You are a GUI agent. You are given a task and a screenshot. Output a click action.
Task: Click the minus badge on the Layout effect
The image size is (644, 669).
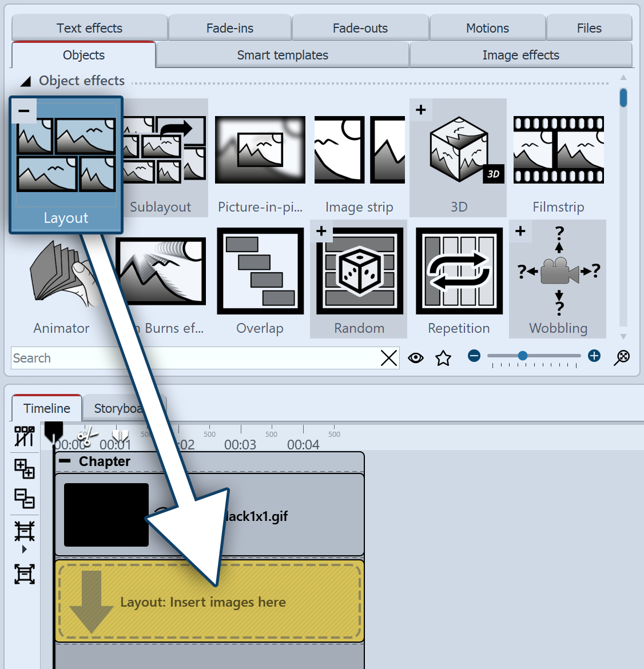(x=24, y=110)
